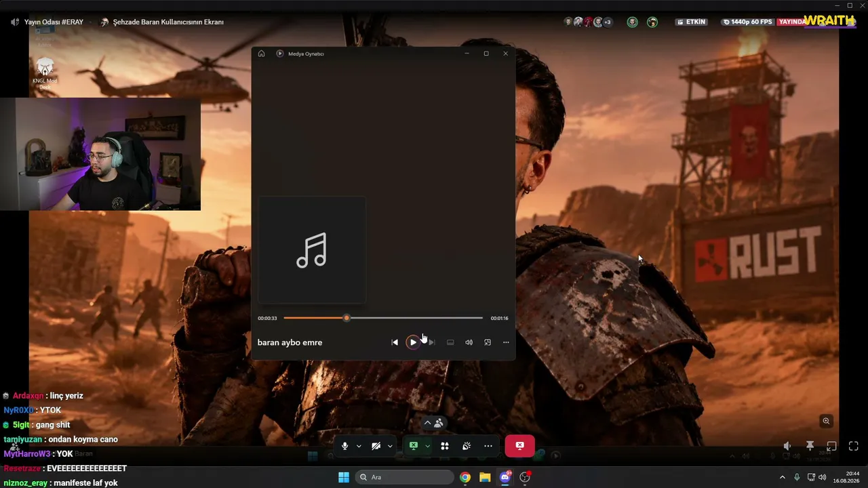Click the system tray network icon
The width and height of the screenshot is (868, 488).
coord(811,477)
